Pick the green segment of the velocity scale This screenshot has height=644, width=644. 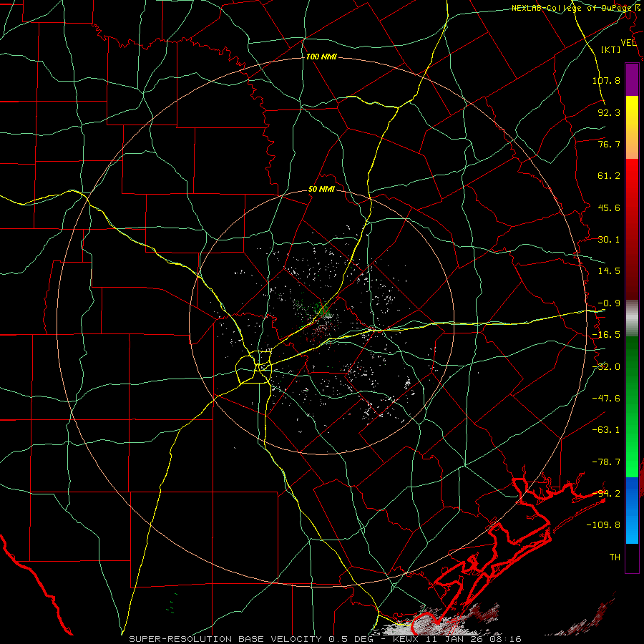[x=632, y=406]
